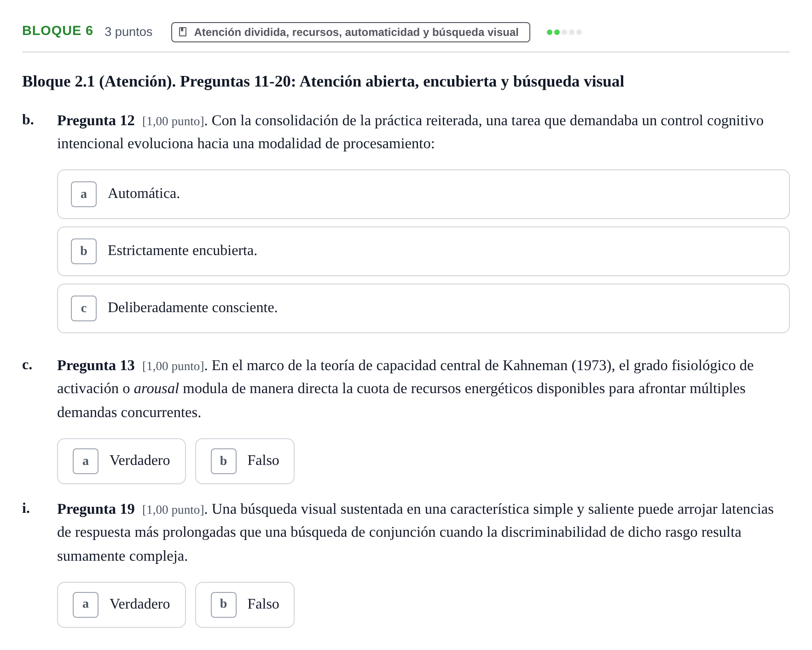Click the italic word 'arousal' in Pregunta 13

(x=156, y=389)
